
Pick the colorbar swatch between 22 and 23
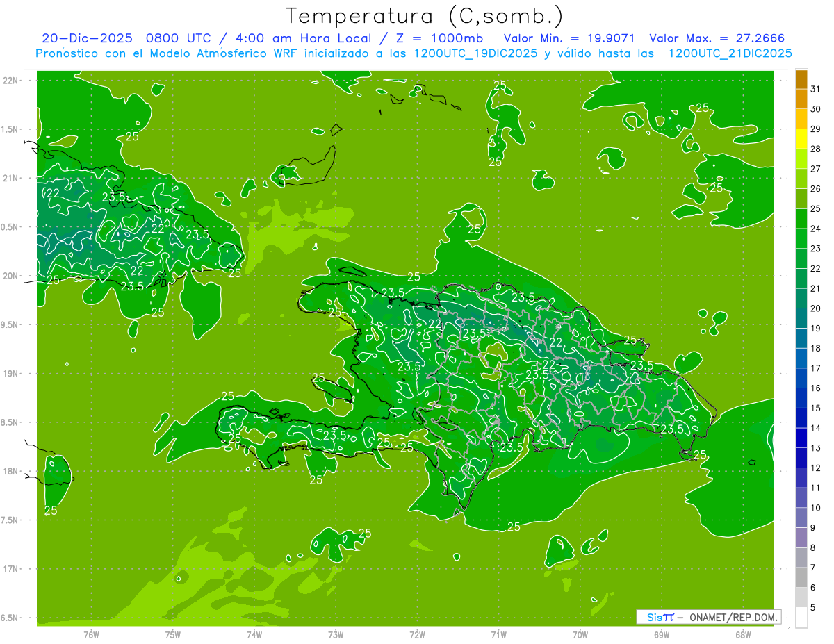pos(801,258)
